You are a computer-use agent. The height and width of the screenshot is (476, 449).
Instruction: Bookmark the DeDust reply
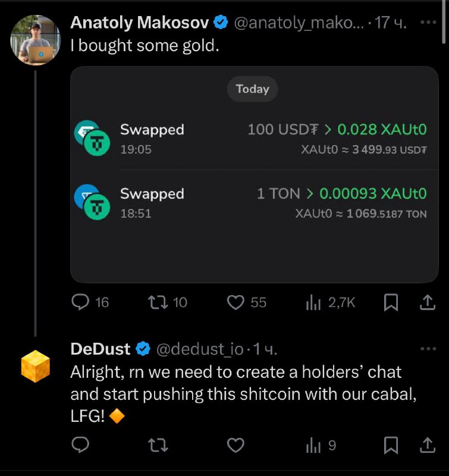(391, 445)
